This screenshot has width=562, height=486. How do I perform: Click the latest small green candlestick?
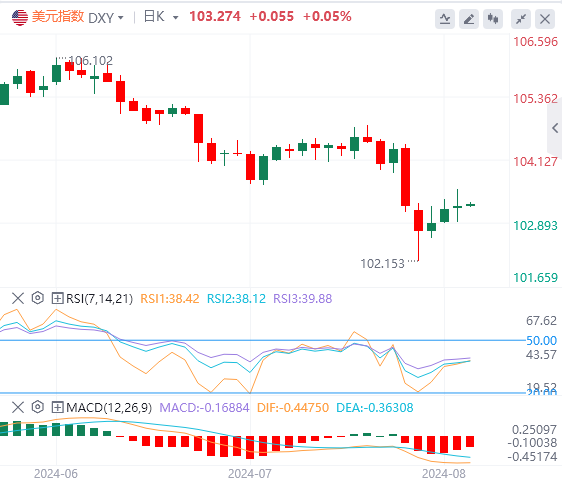(x=470, y=205)
